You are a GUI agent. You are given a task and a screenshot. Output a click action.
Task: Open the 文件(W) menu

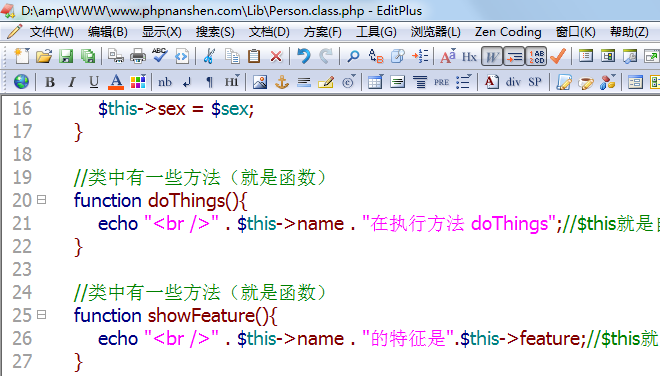(x=51, y=32)
